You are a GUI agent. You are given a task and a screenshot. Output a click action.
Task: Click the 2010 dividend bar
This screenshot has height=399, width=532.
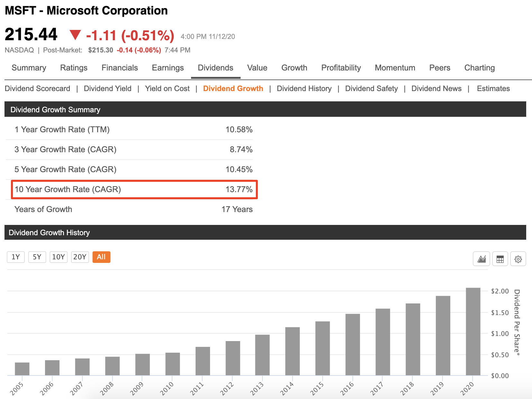point(173,364)
